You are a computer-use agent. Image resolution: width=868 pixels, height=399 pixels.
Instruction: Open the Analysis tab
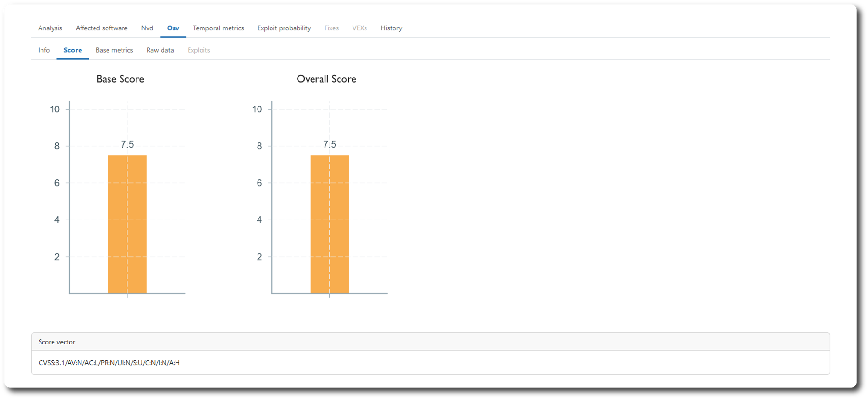coord(50,28)
